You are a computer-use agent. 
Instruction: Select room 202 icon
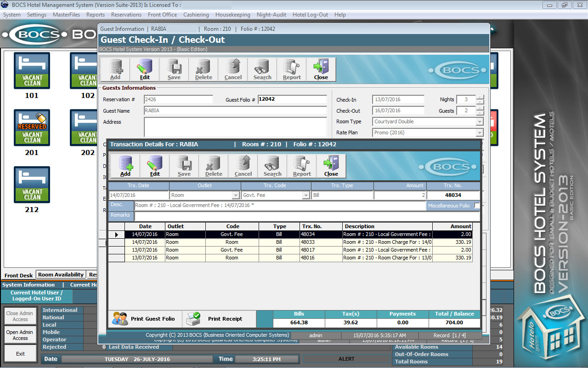[84, 127]
